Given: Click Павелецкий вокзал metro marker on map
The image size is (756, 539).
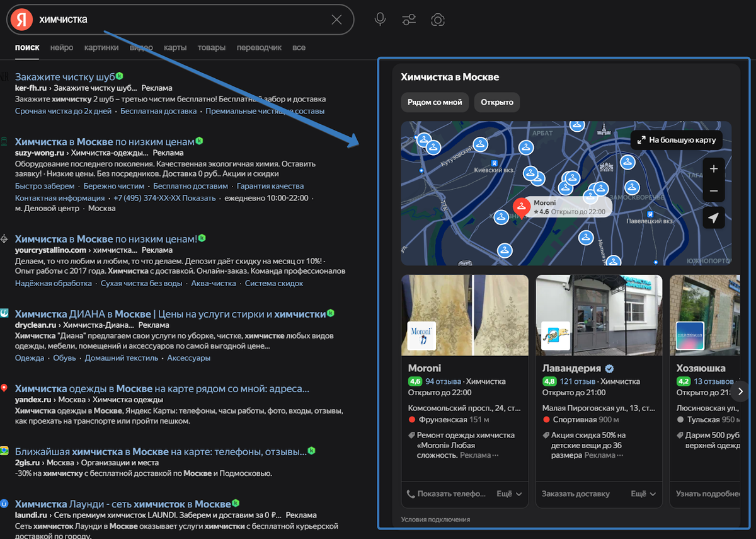Looking at the screenshot, I should pos(651,214).
